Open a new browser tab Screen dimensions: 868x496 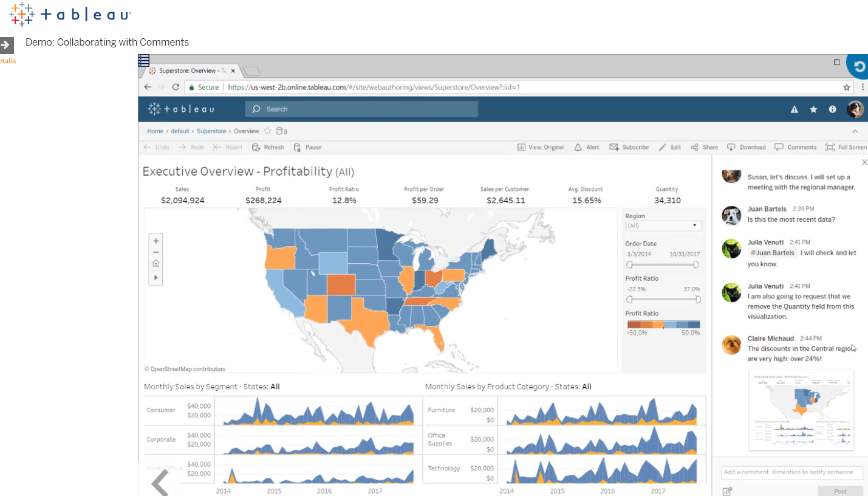251,71
